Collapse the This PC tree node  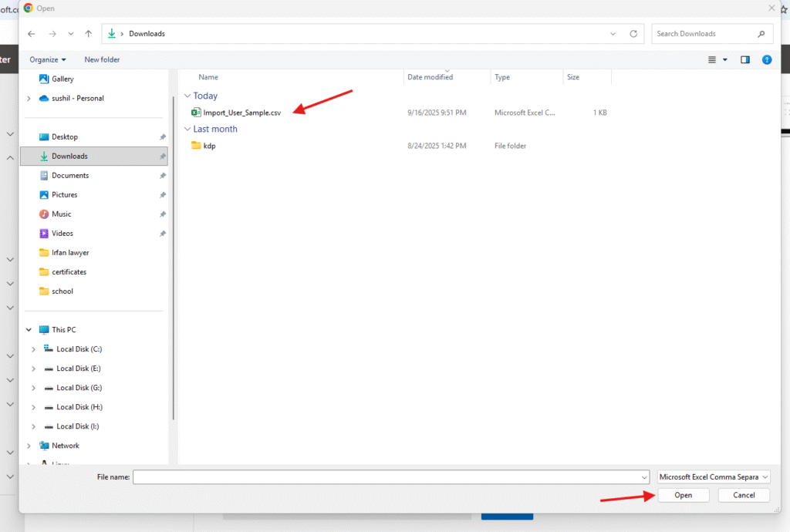pyautogui.click(x=29, y=330)
